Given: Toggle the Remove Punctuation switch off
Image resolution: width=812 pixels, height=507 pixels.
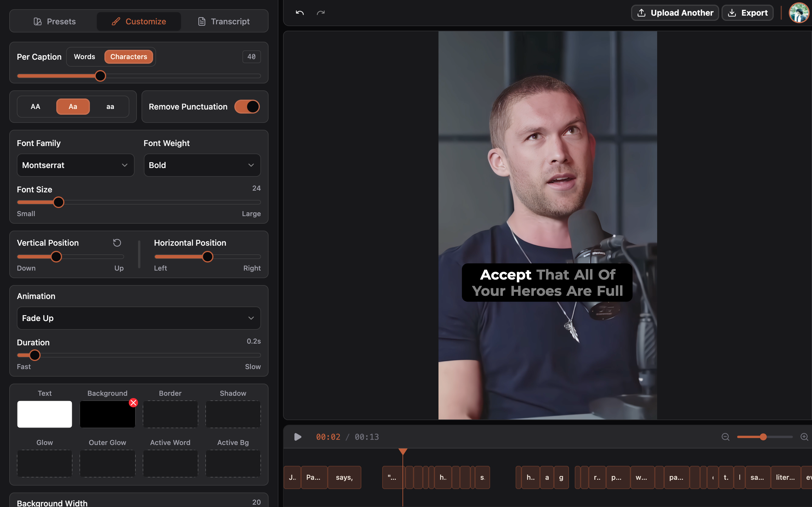Looking at the screenshot, I should click(247, 107).
